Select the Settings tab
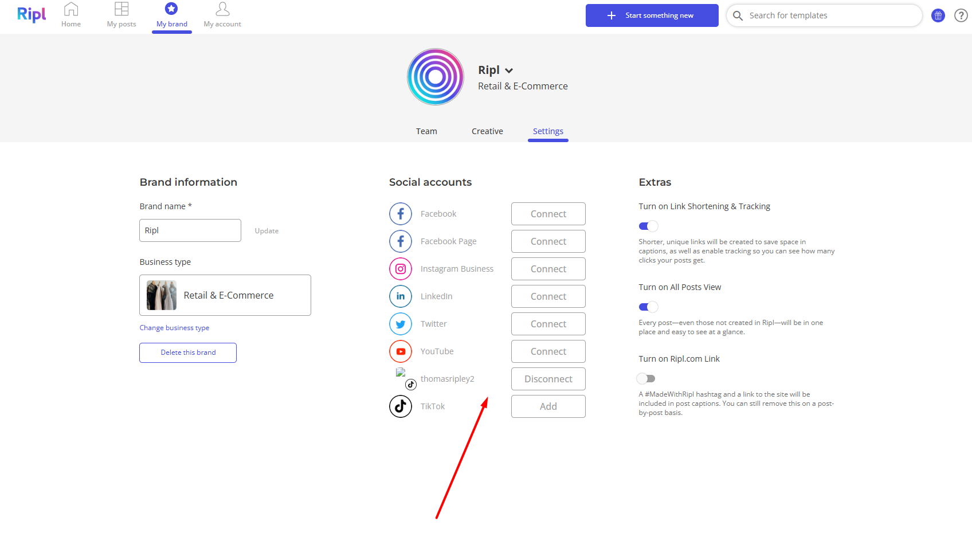This screenshot has height=560, width=972. pyautogui.click(x=548, y=131)
